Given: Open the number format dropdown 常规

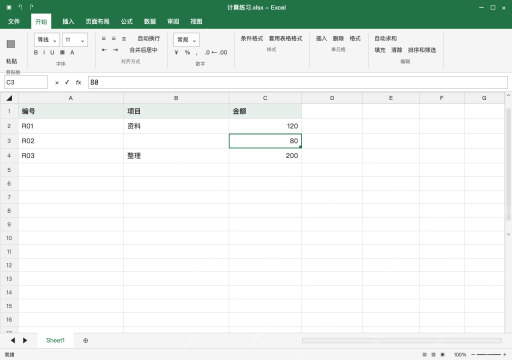Looking at the screenshot, I should [x=186, y=40].
